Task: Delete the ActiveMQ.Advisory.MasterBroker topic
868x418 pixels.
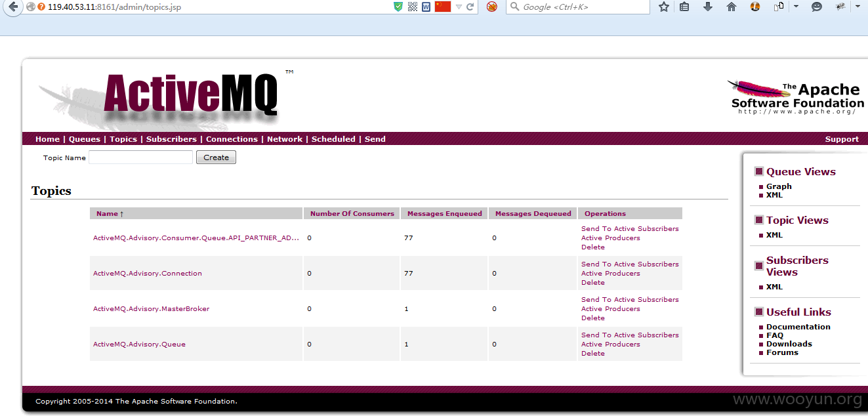Action: 593,318
